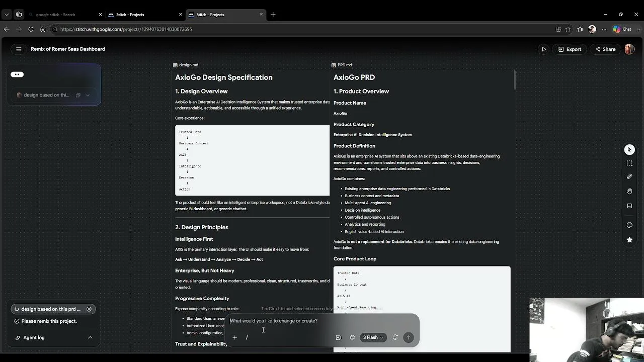This screenshot has width=644, height=362.
Task: Click the browser home button
Action: pyautogui.click(x=43, y=29)
